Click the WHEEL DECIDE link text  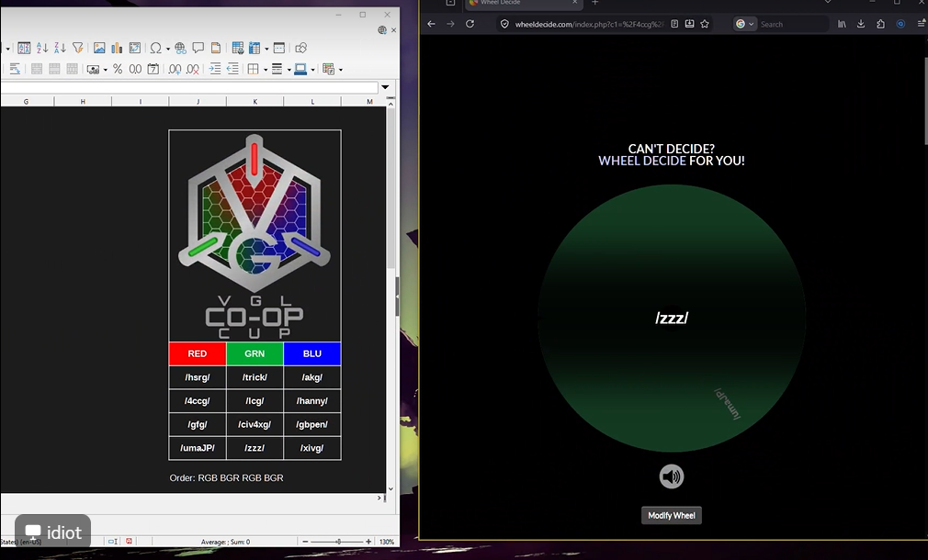642,161
